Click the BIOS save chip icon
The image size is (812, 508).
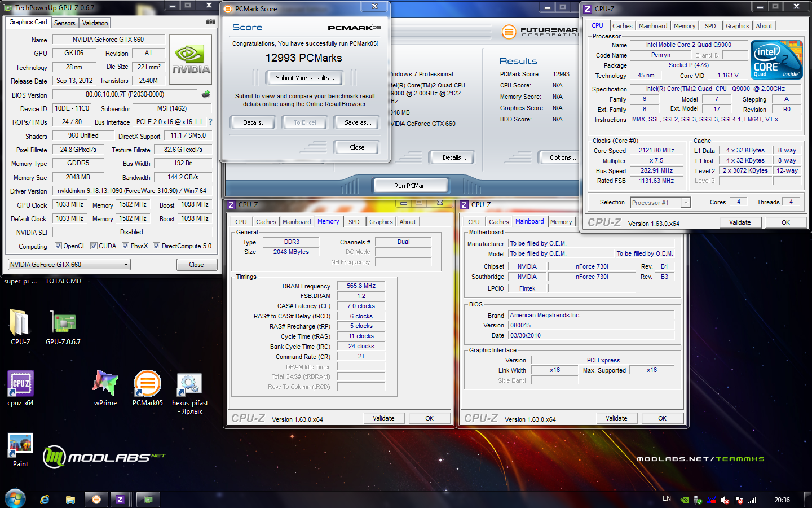[206, 94]
